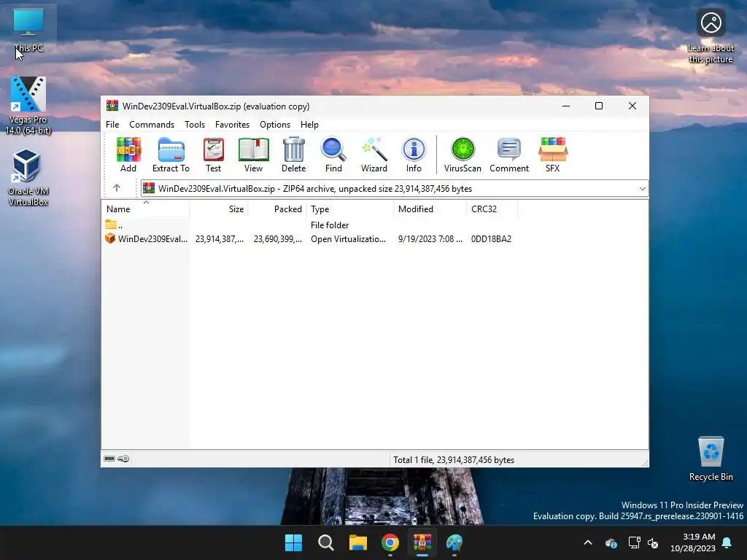Open the Tools menu
Image resolution: width=747 pixels, height=560 pixels.
click(x=194, y=124)
